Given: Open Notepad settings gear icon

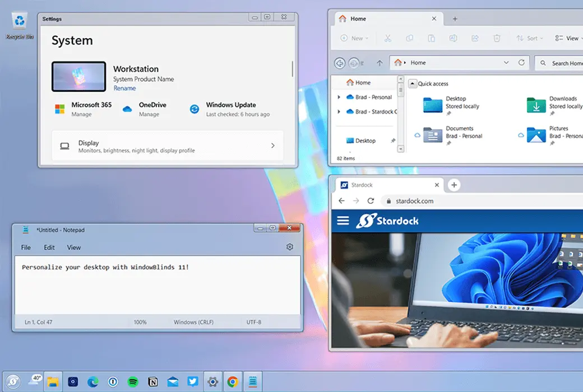Looking at the screenshot, I should (x=290, y=247).
